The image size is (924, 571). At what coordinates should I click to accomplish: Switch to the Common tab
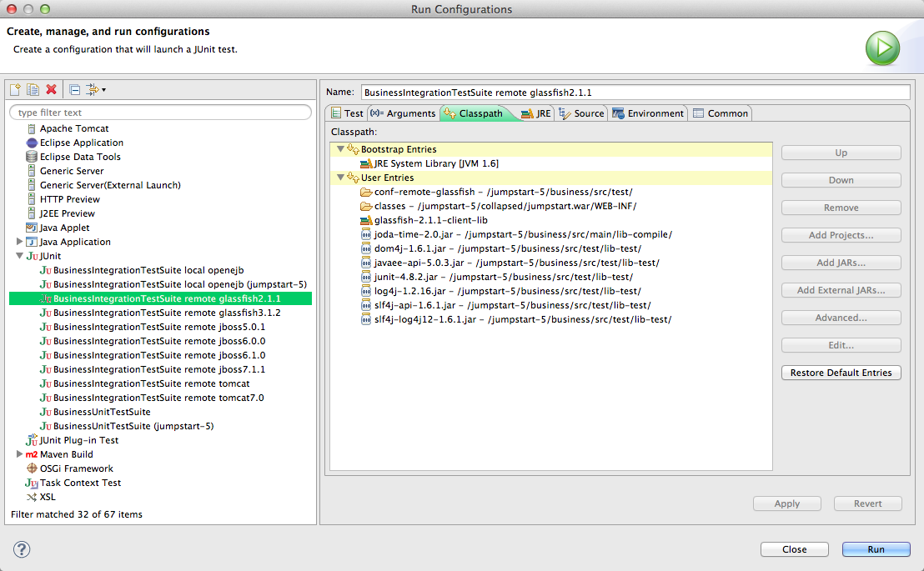(721, 113)
